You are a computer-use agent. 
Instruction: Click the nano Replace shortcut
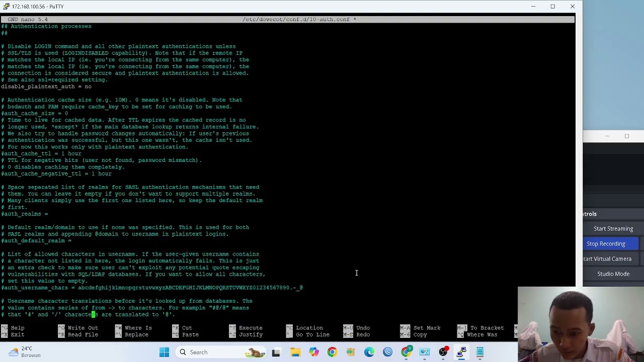(131, 334)
